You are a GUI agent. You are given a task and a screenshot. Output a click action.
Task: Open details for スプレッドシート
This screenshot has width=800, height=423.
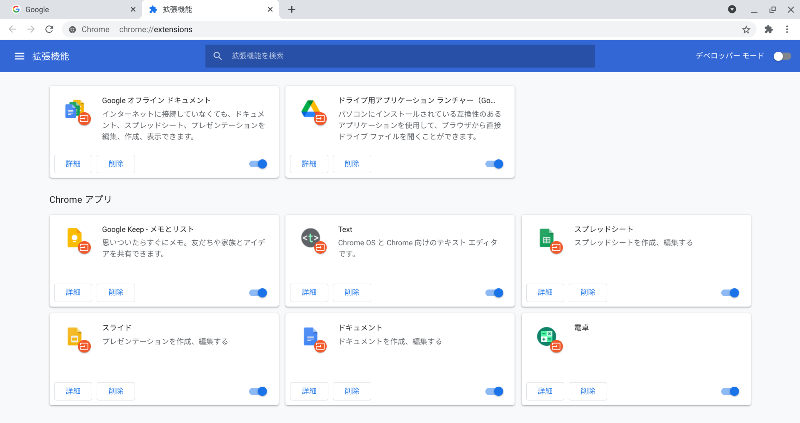point(545,292)
